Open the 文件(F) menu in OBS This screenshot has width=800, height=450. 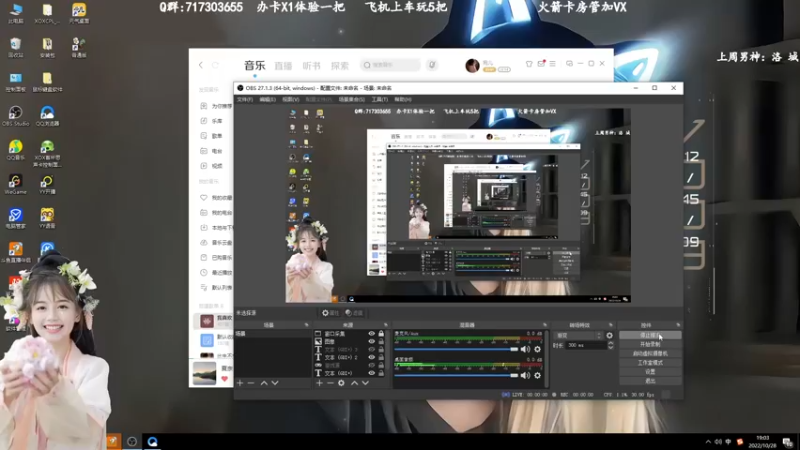[245, 99]
